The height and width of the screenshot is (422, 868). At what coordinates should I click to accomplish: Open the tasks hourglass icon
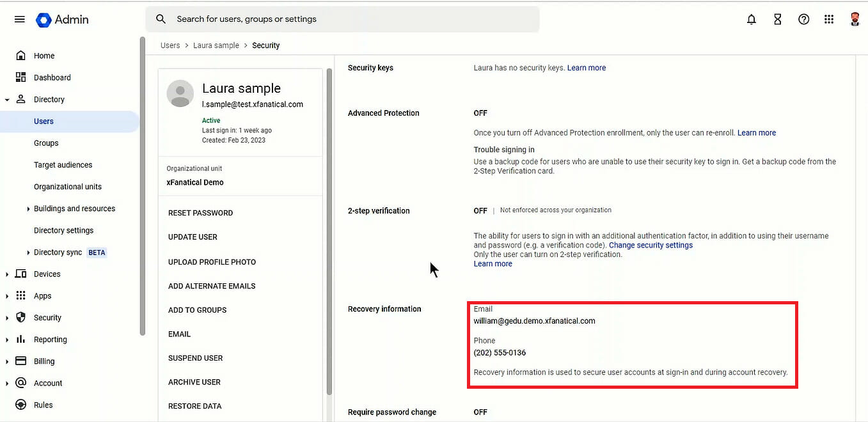(778, 19)
